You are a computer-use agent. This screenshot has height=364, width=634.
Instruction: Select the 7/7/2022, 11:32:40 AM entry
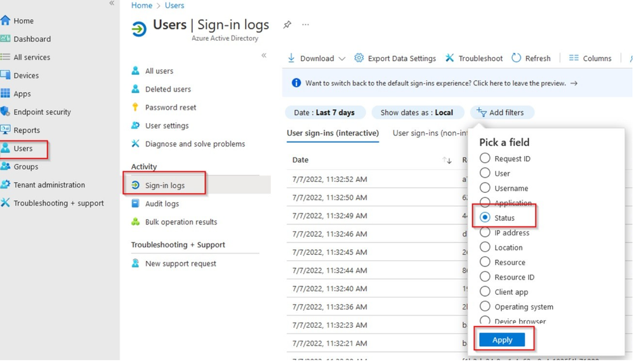coord(377,289)
